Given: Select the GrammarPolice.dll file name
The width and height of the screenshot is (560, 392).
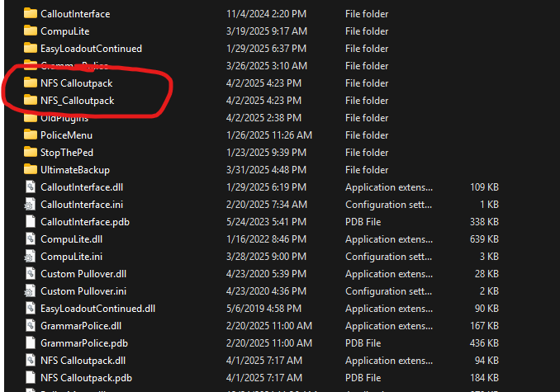Looking at the screenshot, I should 81,325.
